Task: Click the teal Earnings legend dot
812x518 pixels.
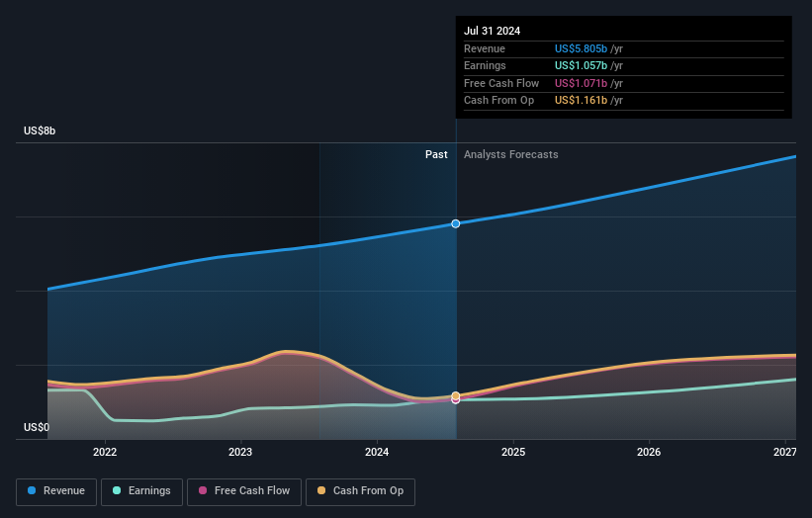Action: (117, 490)
